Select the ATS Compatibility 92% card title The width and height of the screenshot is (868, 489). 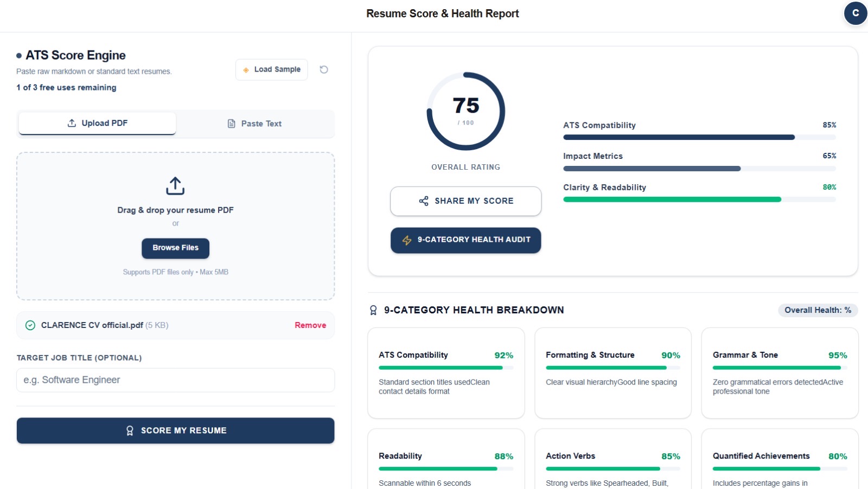tap(413, 355)
